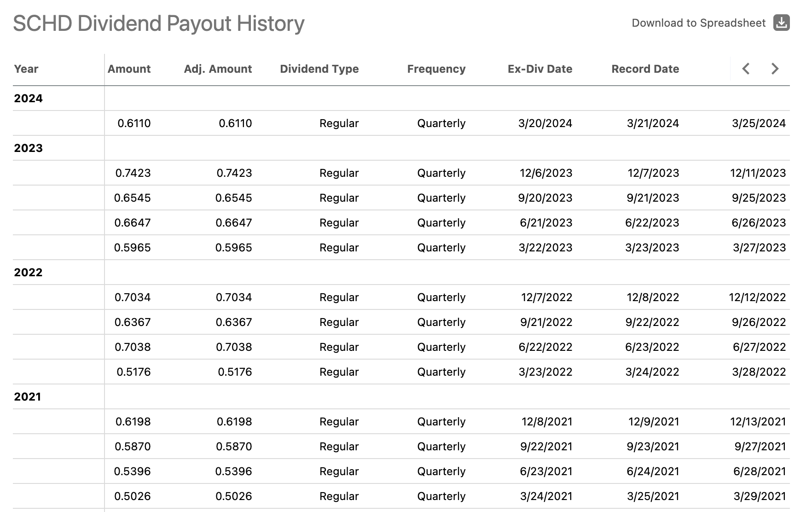Click the date 3/25/2024
812x512 pixels.
759,123
